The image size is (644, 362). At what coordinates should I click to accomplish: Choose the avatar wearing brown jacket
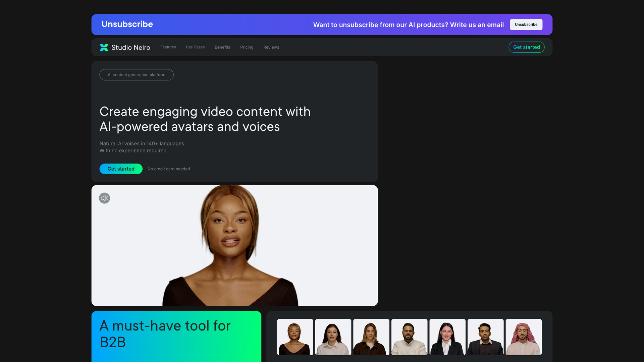pos(371,337)
